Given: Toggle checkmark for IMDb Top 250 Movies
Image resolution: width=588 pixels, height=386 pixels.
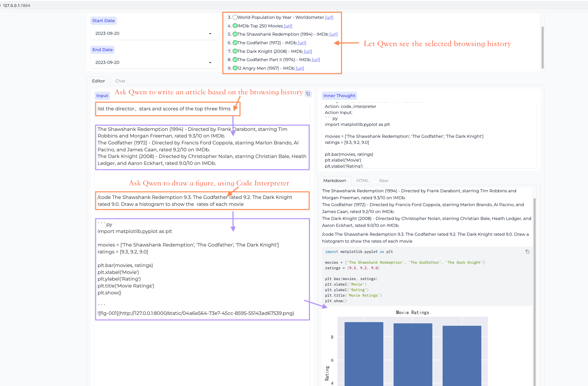Looking at the screenshot, I should coord(235,26).
